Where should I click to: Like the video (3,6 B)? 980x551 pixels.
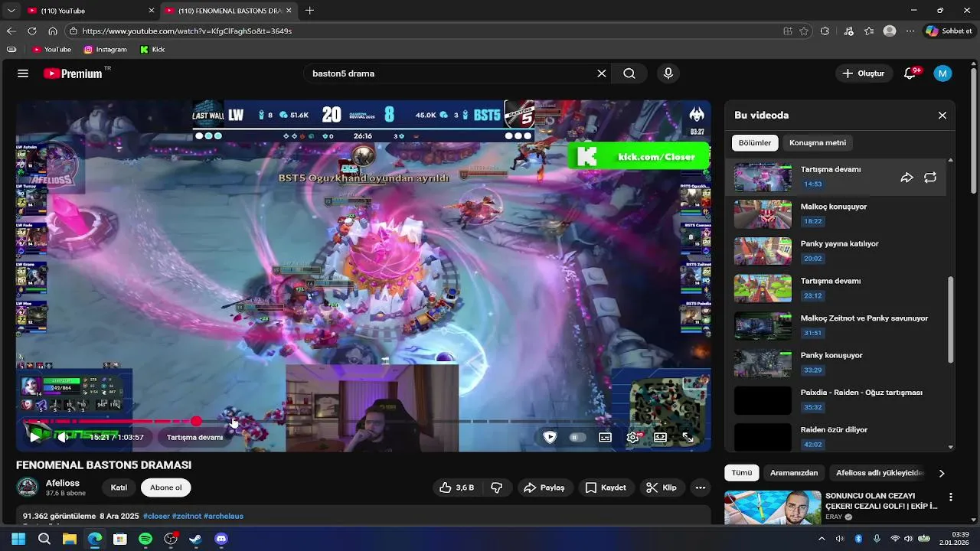(x=457, y=487)
